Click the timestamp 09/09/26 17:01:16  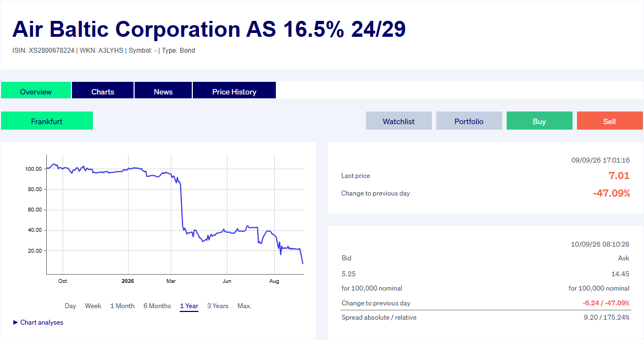(601, 160)
